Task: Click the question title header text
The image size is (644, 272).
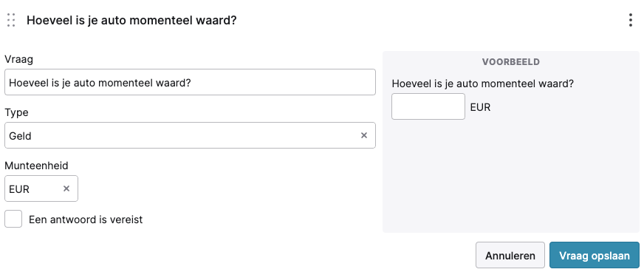Action: 131,20
